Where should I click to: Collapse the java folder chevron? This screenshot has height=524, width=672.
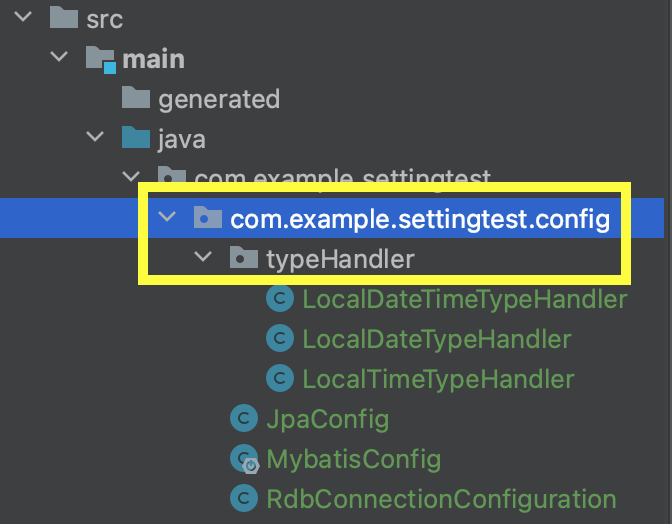click(95, 136)
